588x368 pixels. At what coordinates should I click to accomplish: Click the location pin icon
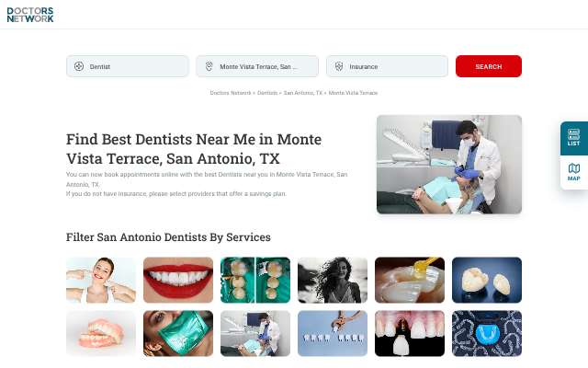(209, 66)
